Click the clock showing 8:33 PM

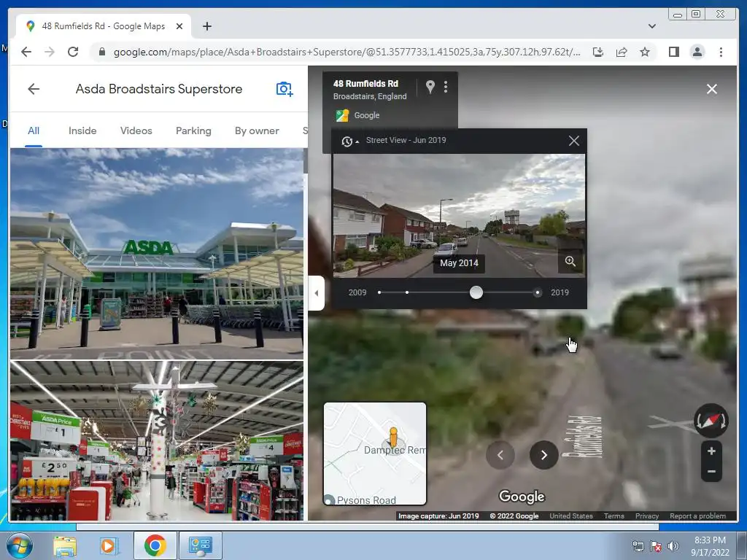(x=710, y=546)
